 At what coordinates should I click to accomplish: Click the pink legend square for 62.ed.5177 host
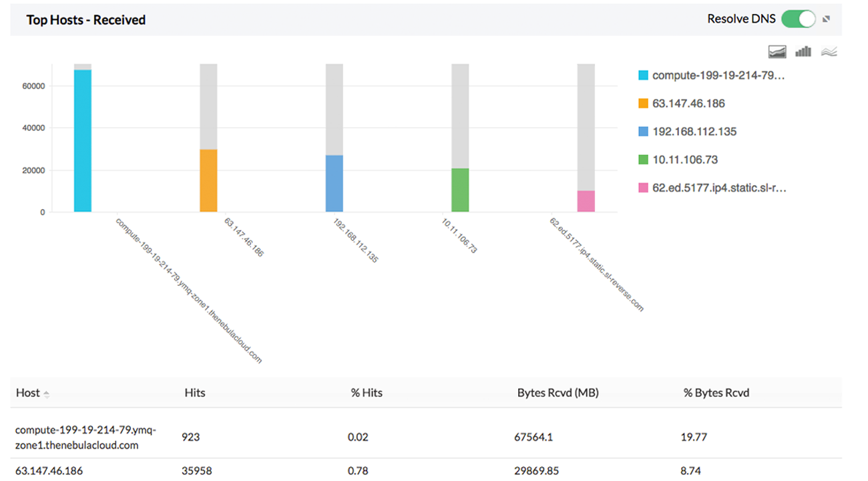(x=644, y=188)
